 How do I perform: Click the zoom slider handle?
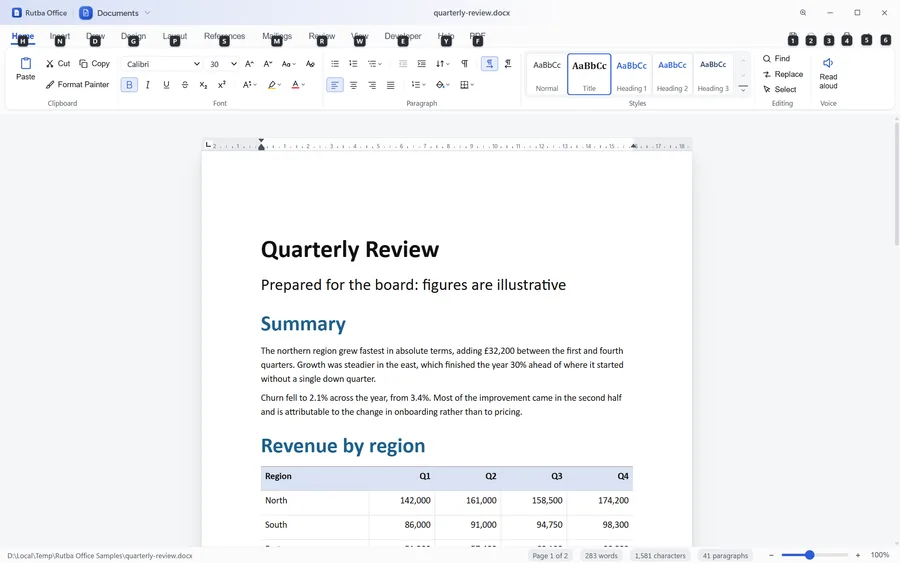809,555
